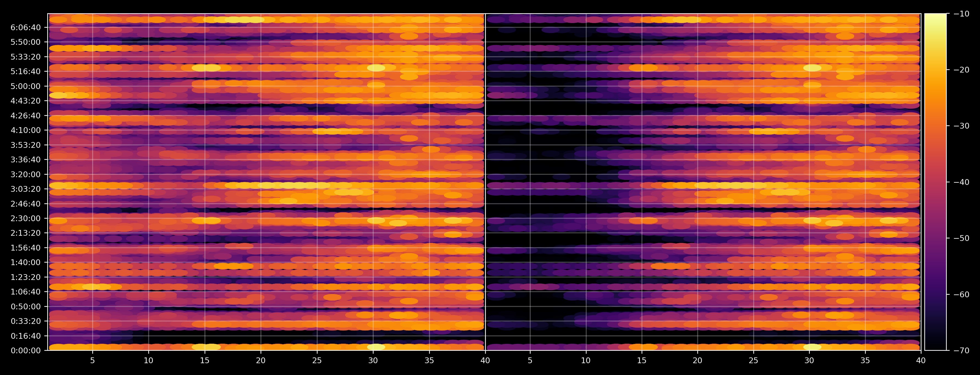This screenshot has height=375, width=980.
Task: Select x-axis label 10 of left heatmap
Action: point(148,360)
